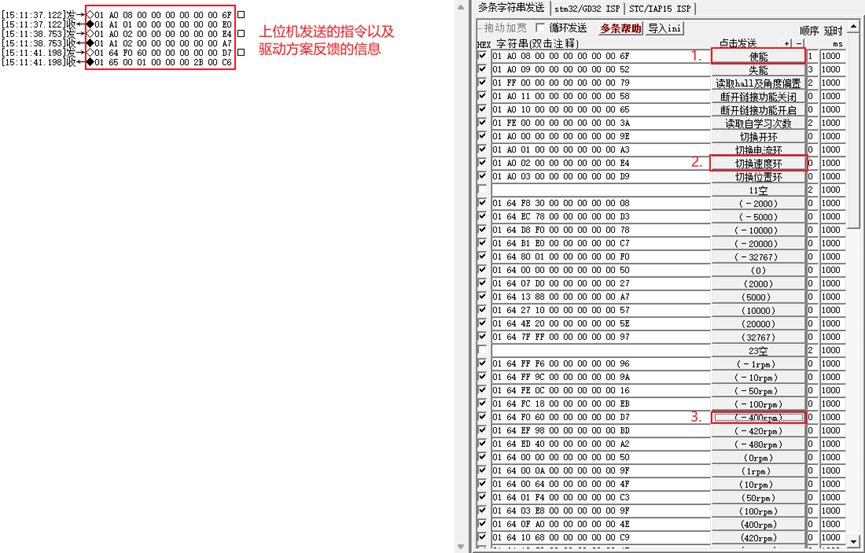Click the 11空 send button

758,190
